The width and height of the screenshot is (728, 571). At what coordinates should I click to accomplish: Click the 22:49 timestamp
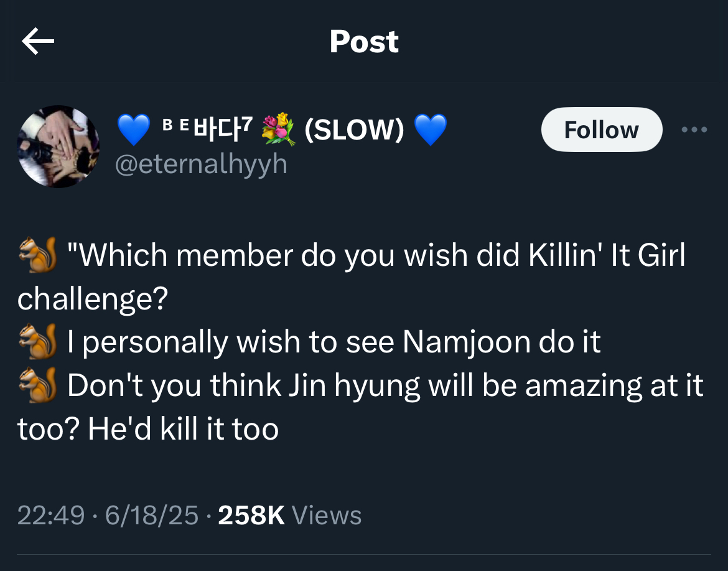point(51,516)
